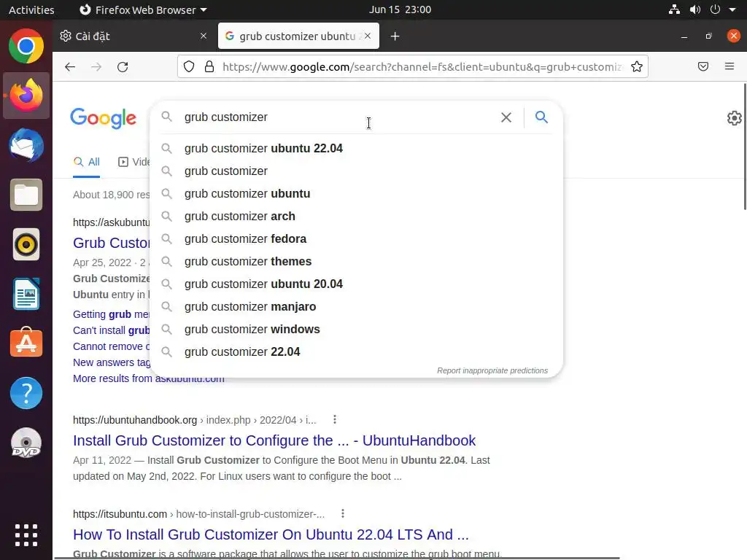Image resolution: width=747 pixels, height=560 pixels.
Task: Click More results from askubuntu.com
Action: click(x=149, y=378)
